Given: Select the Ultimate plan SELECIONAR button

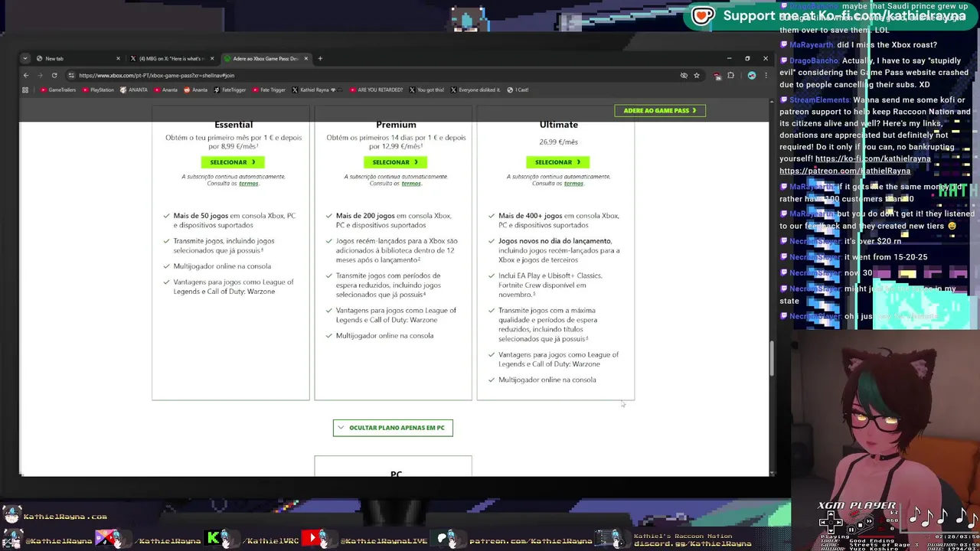Looking at the screenshot, I should point(557,161).
